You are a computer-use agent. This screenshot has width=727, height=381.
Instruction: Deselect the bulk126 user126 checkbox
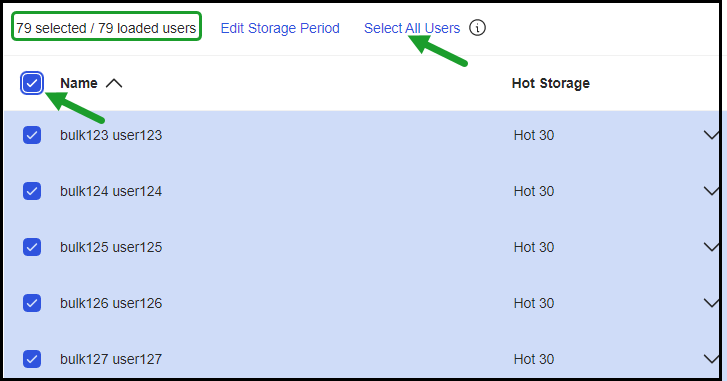(32, 303)
